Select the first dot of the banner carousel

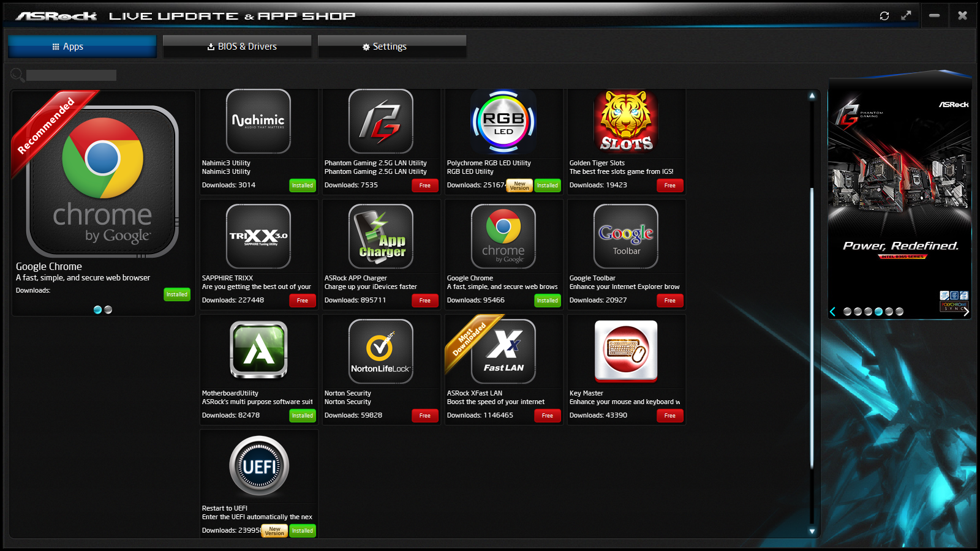pyautogui.click(x=847, y=312)
